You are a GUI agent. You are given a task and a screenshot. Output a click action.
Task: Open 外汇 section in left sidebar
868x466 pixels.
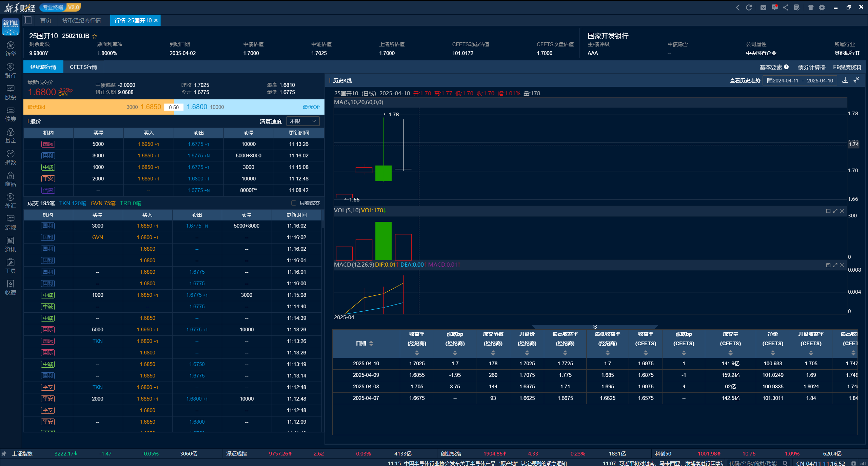tap(11, 201)
